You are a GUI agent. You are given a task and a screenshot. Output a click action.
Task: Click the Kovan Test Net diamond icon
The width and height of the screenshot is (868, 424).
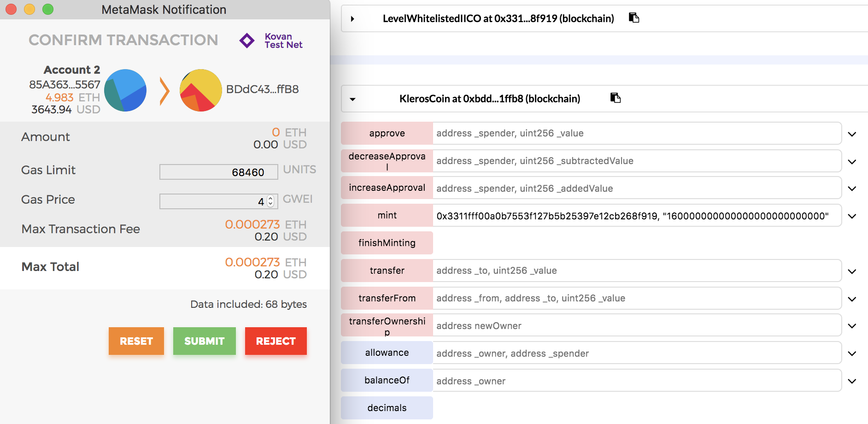247,41
